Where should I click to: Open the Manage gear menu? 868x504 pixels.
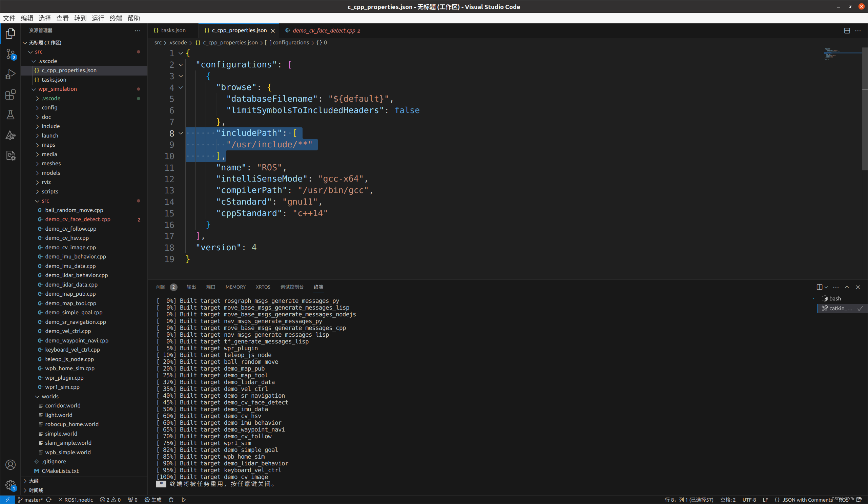pyautogui.click(x=10, y=485)
